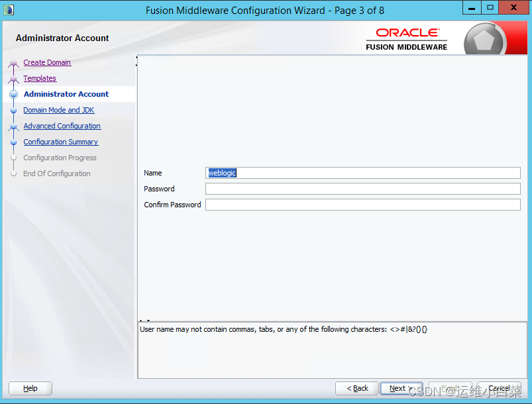Click the Help button
532x404 pixels.
30,388
